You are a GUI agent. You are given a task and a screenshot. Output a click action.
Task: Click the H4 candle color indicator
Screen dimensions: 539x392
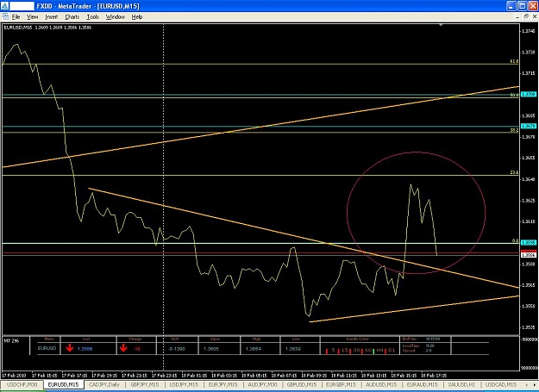click(379, 351)
